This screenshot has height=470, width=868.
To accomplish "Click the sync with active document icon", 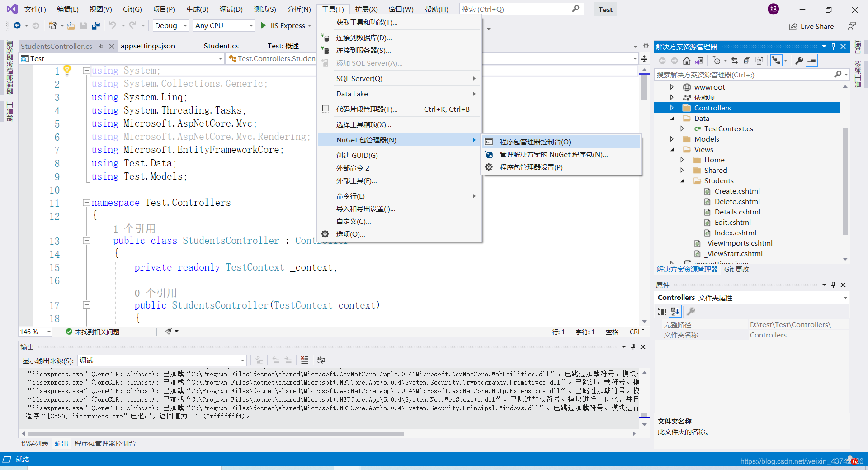I will 735,61.
